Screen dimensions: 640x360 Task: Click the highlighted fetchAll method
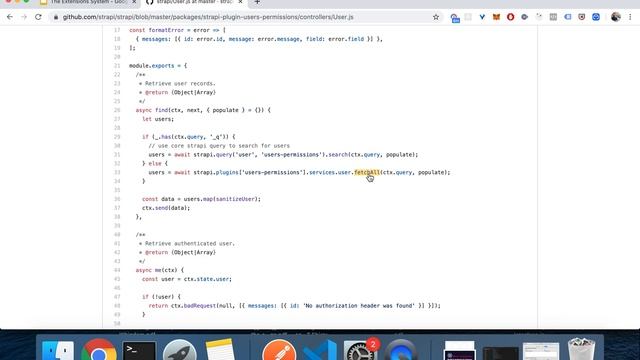pyautogui.click(x=367, y=172)
